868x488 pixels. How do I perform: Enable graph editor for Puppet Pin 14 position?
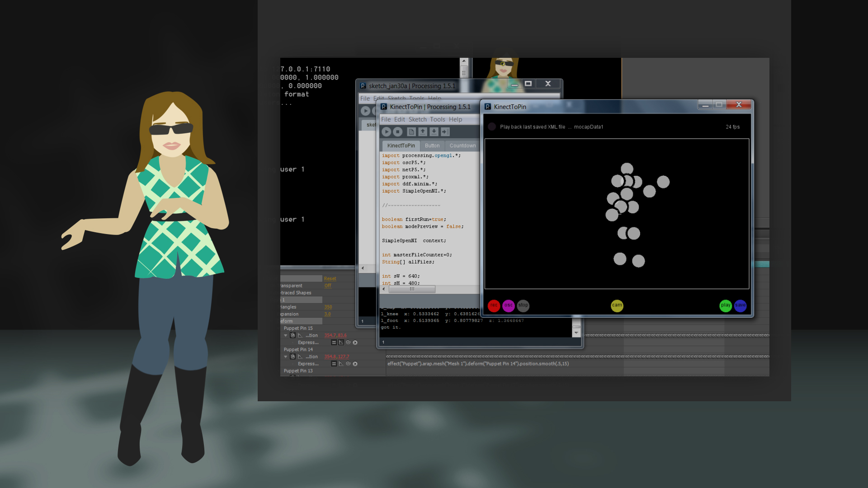300,357
